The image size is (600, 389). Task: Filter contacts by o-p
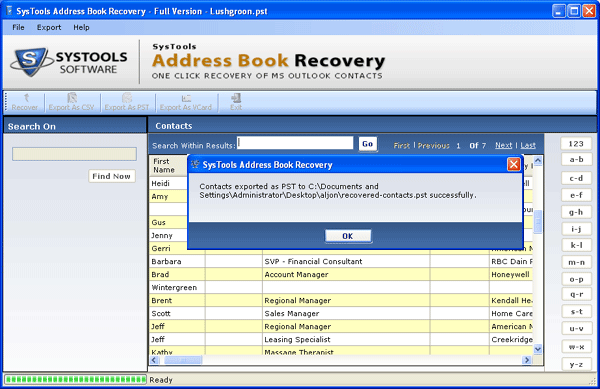[x=576, y=279]
